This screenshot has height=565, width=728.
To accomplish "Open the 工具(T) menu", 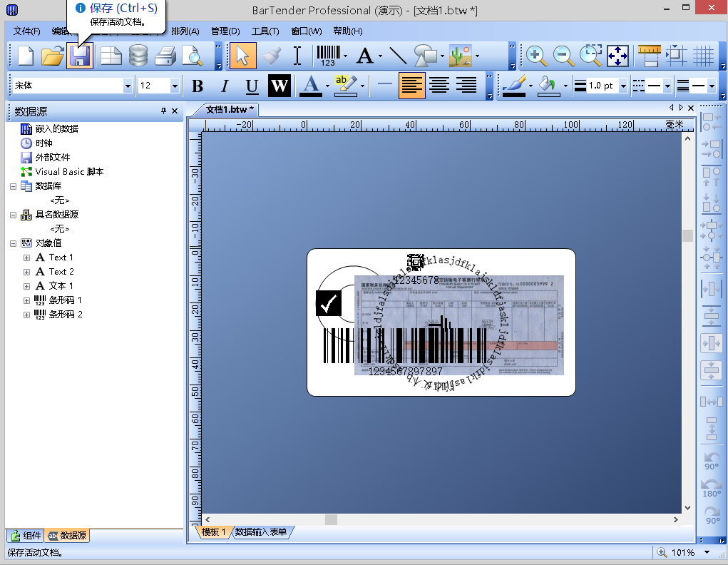I will (265, 31).
